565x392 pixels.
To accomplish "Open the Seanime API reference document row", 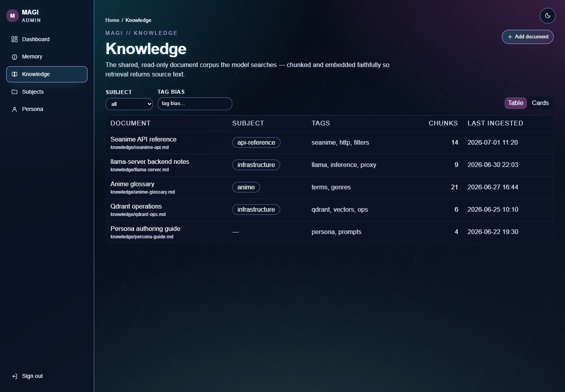I will tap(330, 143).
